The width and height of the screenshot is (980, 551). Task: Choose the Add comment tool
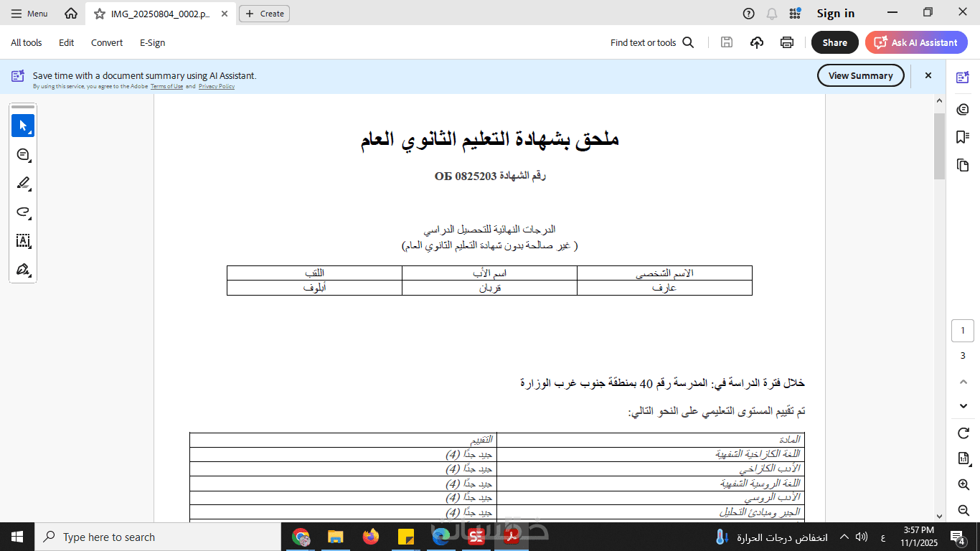point(23,154)
